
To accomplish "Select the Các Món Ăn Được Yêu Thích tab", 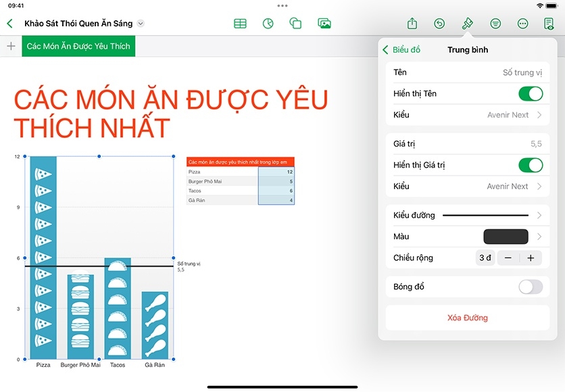I will coord(78,46).
